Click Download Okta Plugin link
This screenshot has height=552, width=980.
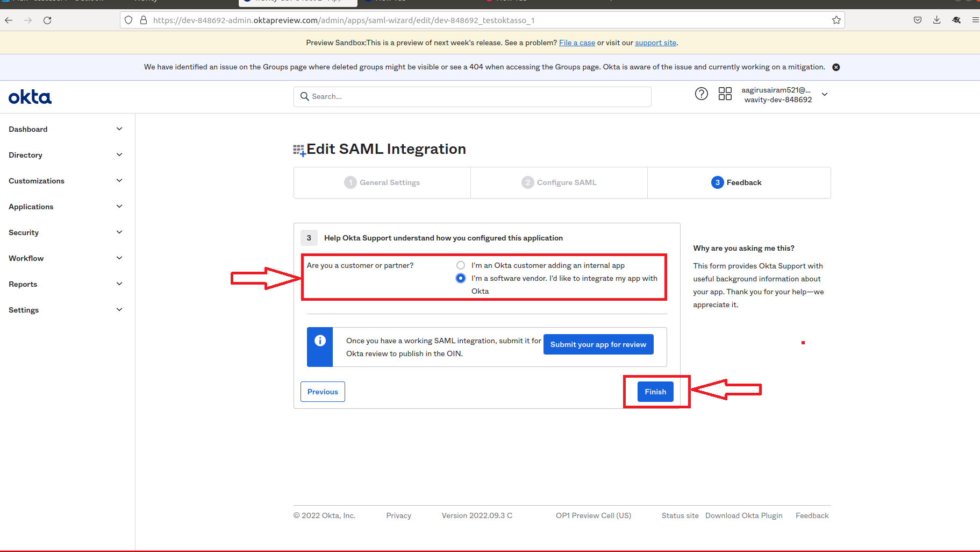[744, 515]
